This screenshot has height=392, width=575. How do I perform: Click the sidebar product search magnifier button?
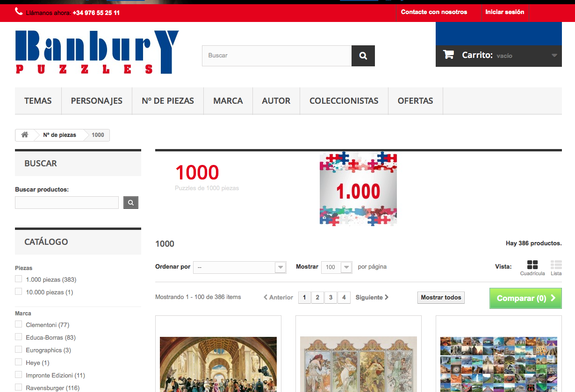pos(131,202)
